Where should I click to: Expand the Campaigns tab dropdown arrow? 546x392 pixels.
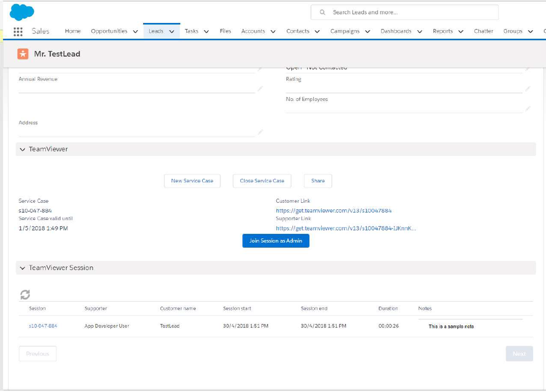coord(367,31)
